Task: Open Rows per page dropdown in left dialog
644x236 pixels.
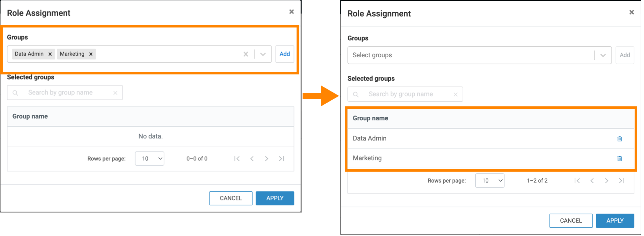Action: (x=150, y=159)
